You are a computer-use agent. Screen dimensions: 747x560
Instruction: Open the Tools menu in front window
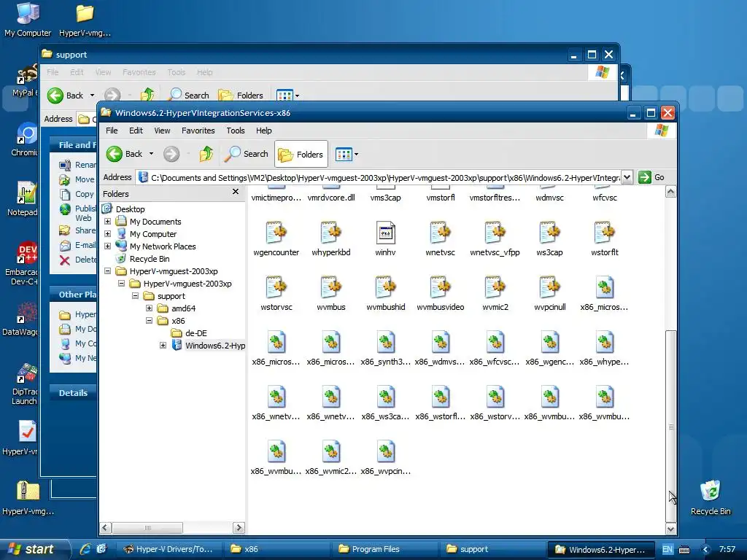pyautogui.click(x=236, y=131)
